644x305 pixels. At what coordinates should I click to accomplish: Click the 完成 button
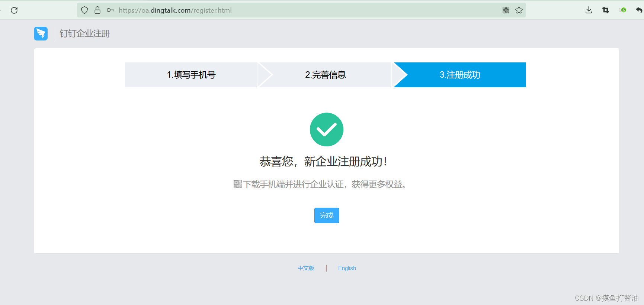327,215
